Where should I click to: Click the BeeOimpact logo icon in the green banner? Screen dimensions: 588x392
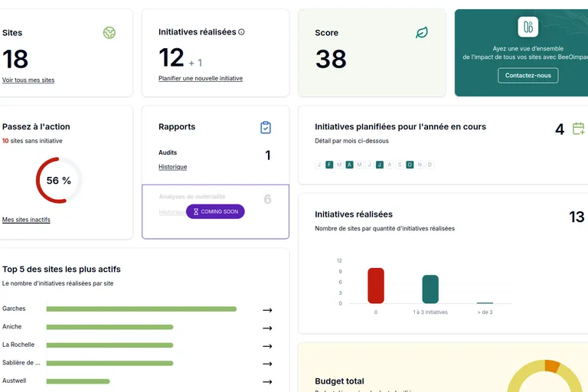coord(528,27)
